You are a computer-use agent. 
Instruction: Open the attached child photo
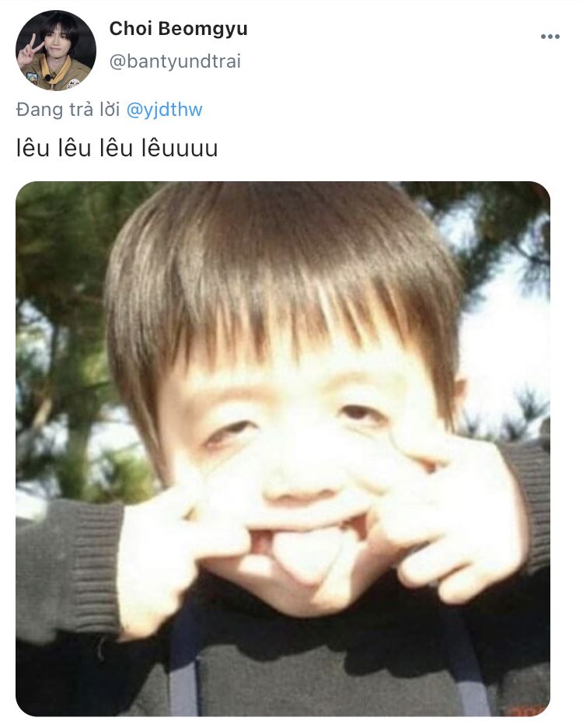283,449
